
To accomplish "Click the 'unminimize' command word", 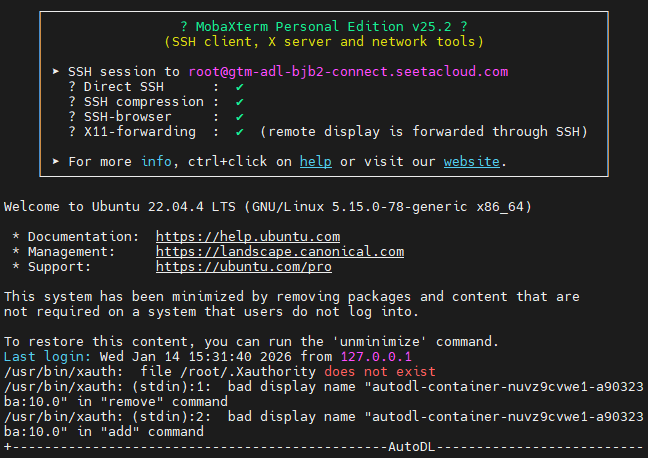I will (380, 341).
